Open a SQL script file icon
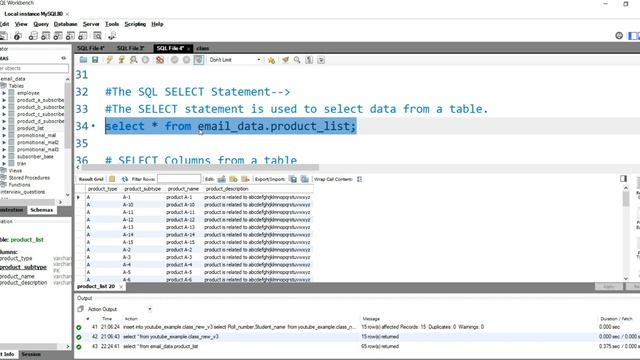640x360 pixels. click(x=83, y=60)
